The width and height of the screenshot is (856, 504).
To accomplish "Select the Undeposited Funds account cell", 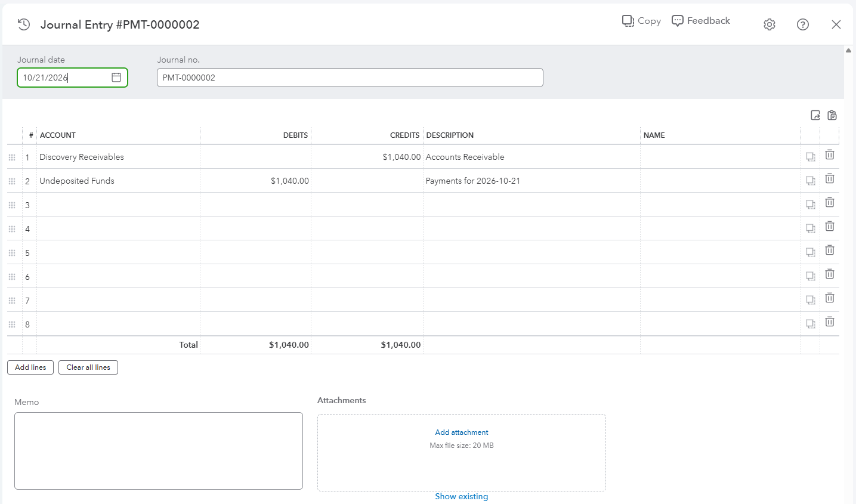I will click(118, 181).
